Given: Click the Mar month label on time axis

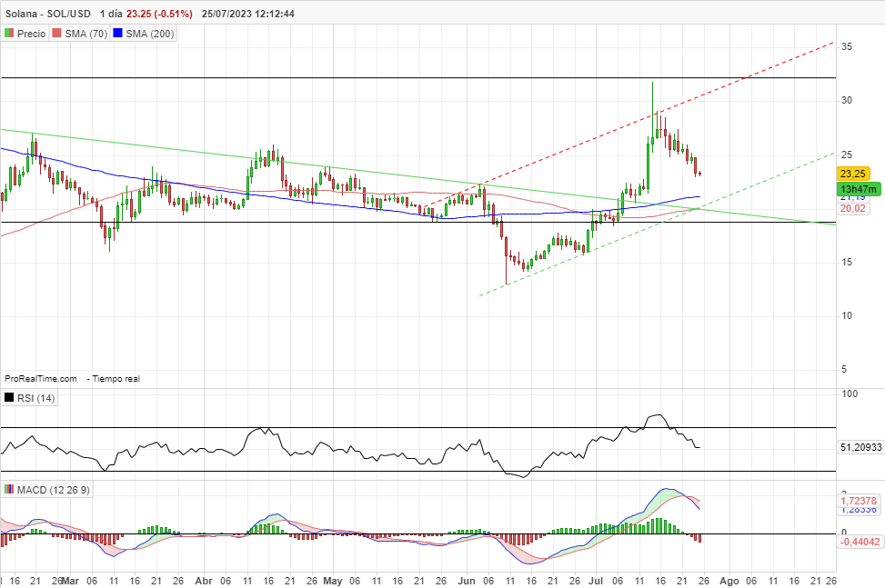Looking at the screenshot, I should tap(71, 581).
